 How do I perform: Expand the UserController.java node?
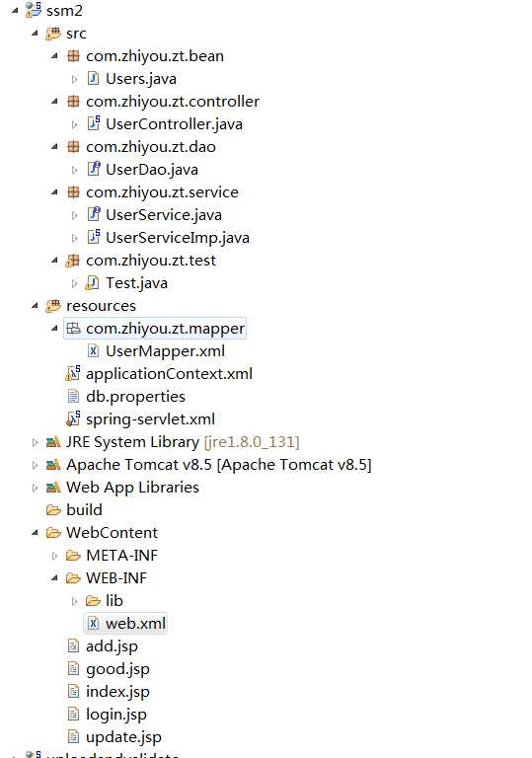74,124
